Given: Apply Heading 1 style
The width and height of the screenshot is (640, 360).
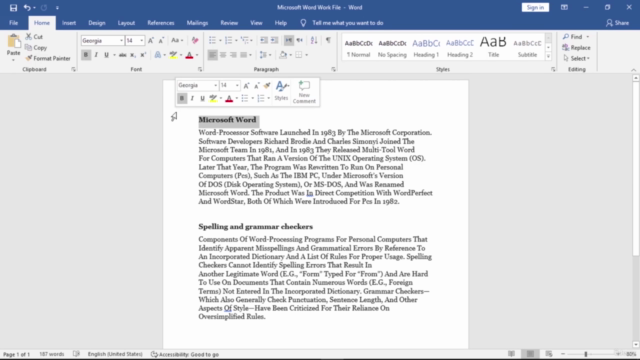Looking at the screenshot, I should tap(426, 48).
